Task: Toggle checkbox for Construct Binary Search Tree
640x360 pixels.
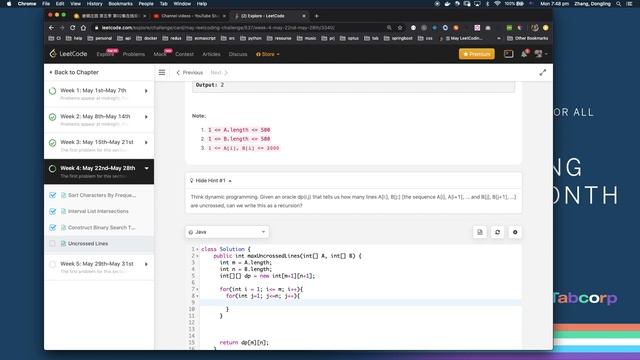Action: (x=53, y=227)
